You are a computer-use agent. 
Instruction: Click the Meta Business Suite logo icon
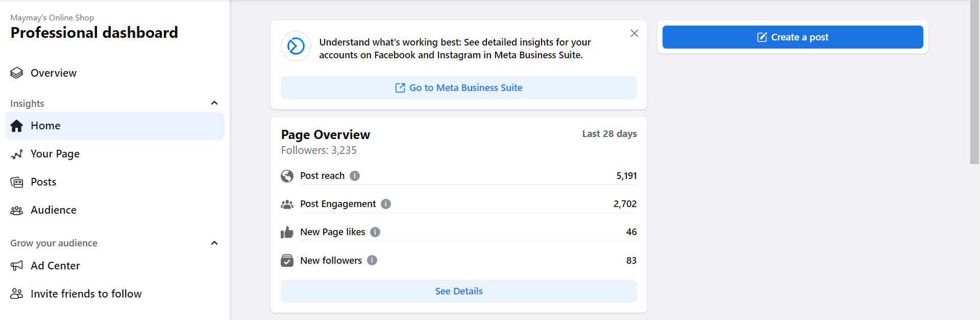point(296,47)
